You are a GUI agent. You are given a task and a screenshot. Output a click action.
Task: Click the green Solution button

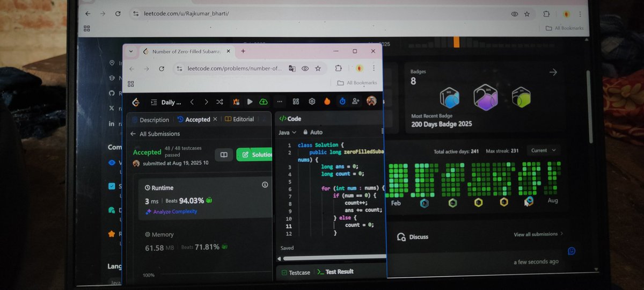[255, 155]
